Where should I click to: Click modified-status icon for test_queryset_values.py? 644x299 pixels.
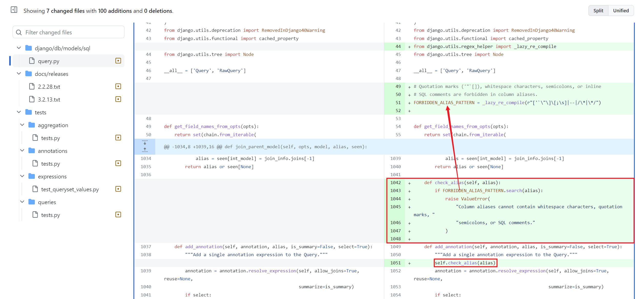[x=118, y=189]
